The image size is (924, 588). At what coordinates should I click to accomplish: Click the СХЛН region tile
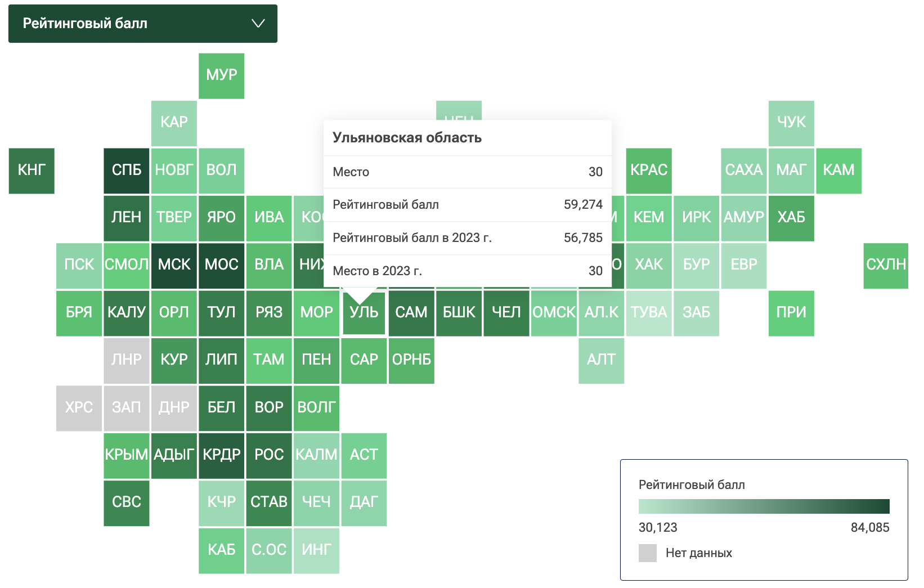click(886, 266)
